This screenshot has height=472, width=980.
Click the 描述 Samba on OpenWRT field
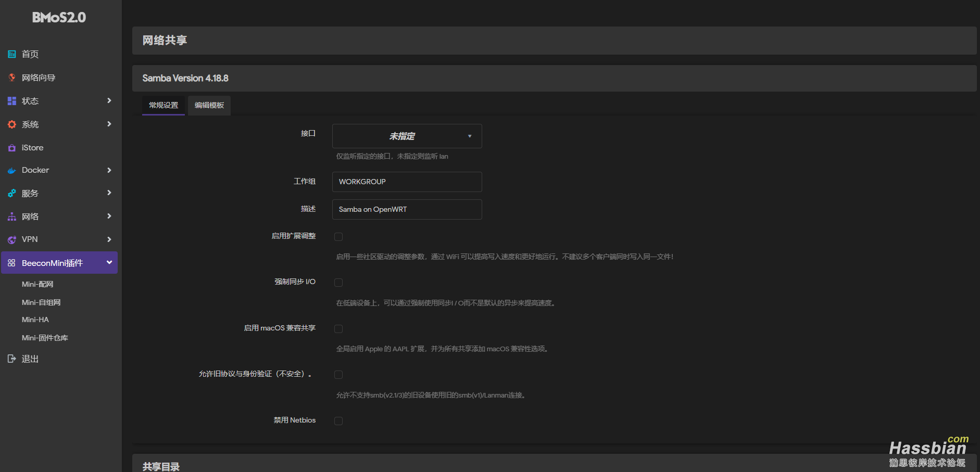pos(407,209)
